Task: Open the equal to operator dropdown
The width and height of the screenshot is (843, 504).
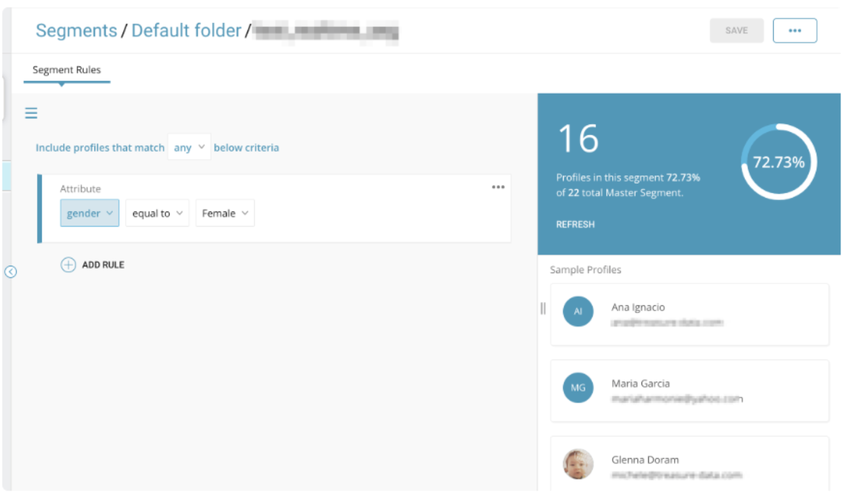Action: point(157,213)
